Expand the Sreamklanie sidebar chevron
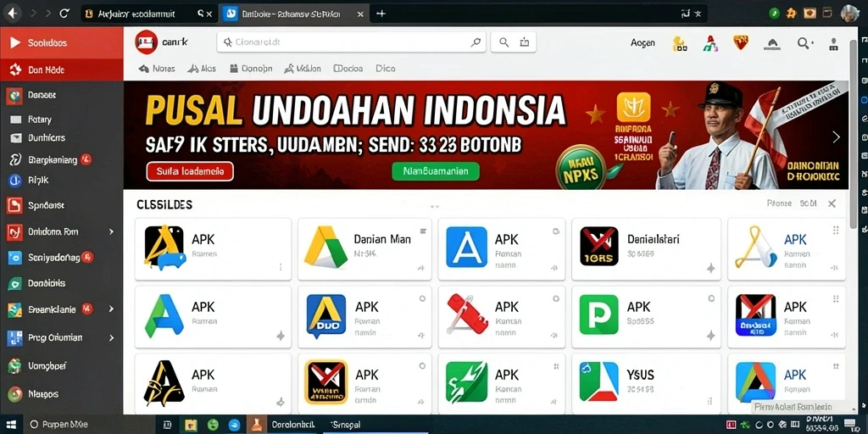868x434 pixels. point(111,309)
